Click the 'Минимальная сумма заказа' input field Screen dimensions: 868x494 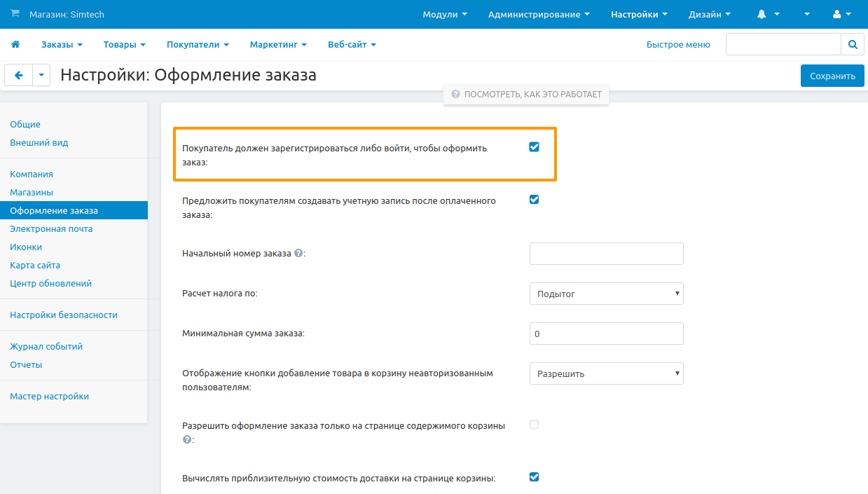[x=606, y=334]
